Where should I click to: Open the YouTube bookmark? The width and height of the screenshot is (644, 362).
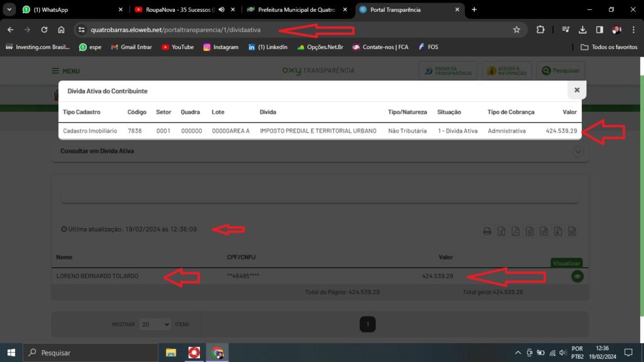click(177, 47)
